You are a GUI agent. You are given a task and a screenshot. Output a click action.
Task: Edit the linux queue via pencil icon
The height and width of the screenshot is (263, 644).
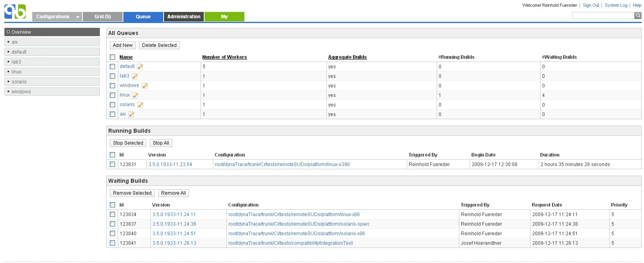pyautogui.click(x=135, y=95)
